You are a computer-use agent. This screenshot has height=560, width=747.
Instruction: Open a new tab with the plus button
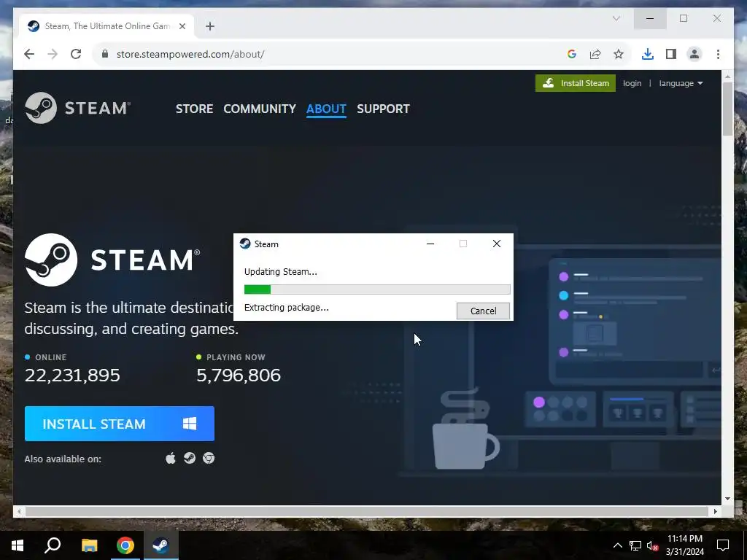tap(210, 26)
